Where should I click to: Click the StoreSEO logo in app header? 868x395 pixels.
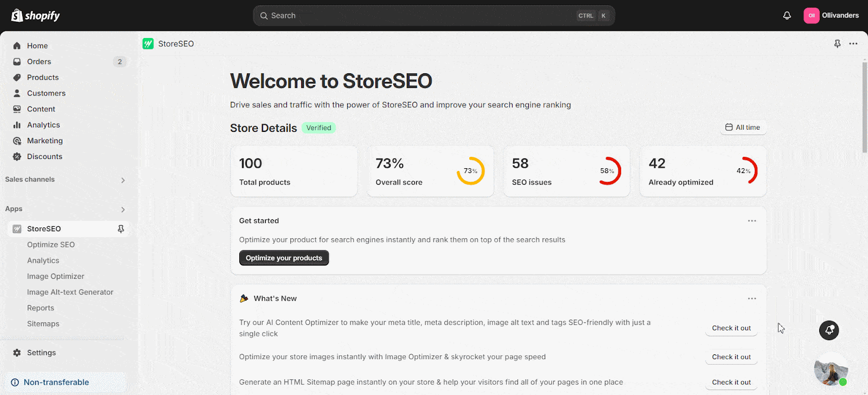coord(148,43)
